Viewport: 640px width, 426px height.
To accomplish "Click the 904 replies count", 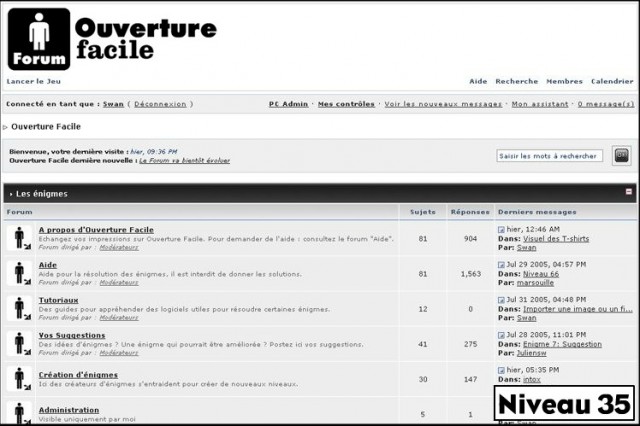I will pos(470,239).
